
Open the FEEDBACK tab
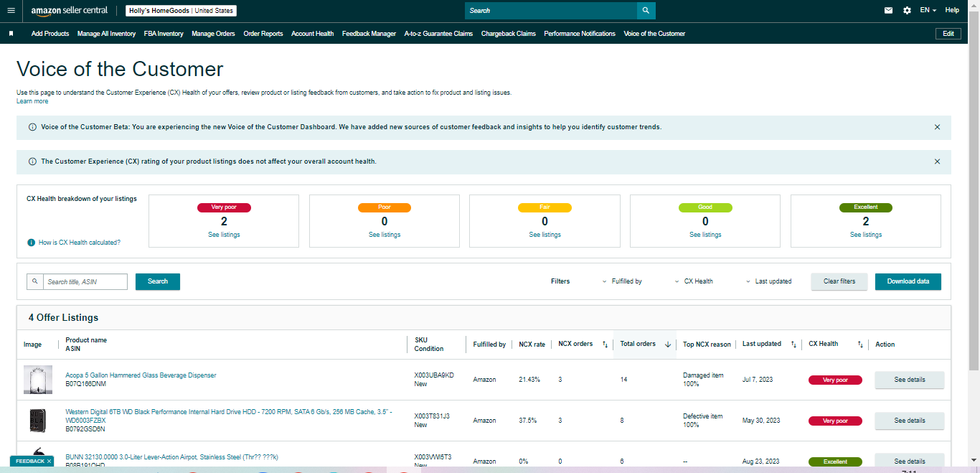(x=29, y=461)
